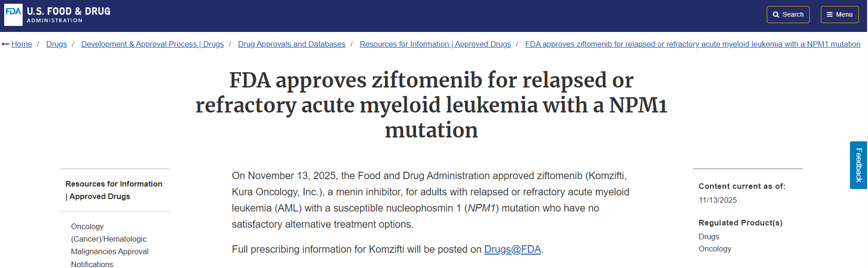The image size is (868, 268).
Task: Go to Home breadcrumb link
Action: pos(22,44)
